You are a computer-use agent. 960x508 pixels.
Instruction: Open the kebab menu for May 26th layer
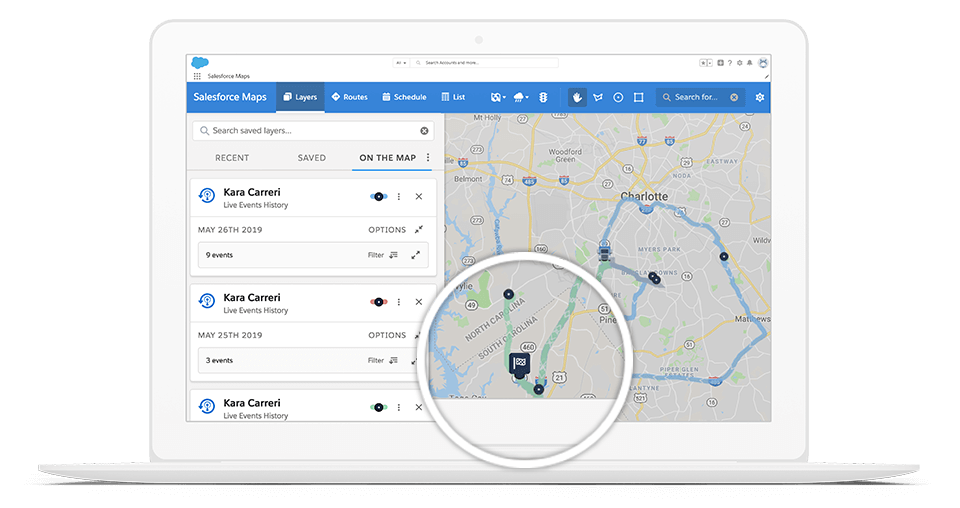click(x=399, y=196)
